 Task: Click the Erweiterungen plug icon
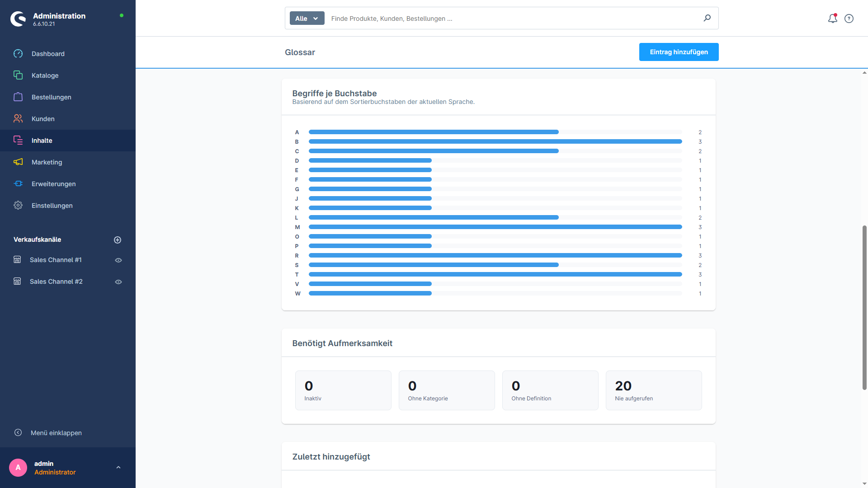point(18,184)
